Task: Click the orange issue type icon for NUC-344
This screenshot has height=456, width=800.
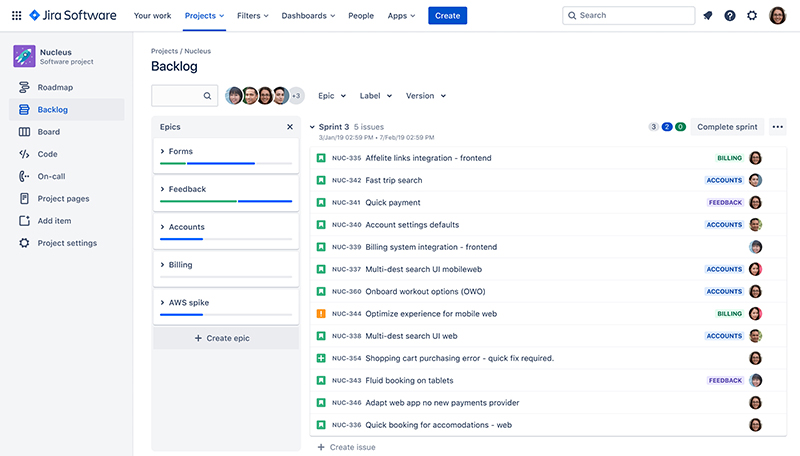Action: [321, 314]
